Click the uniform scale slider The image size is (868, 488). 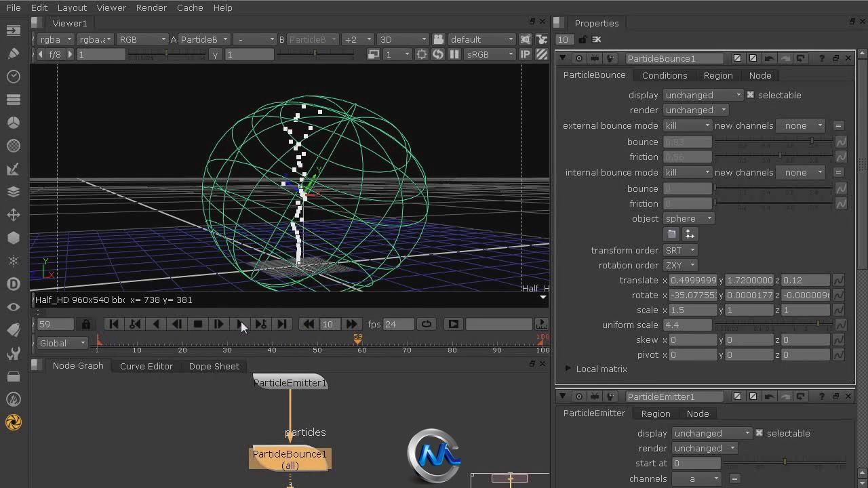[774, 325]
